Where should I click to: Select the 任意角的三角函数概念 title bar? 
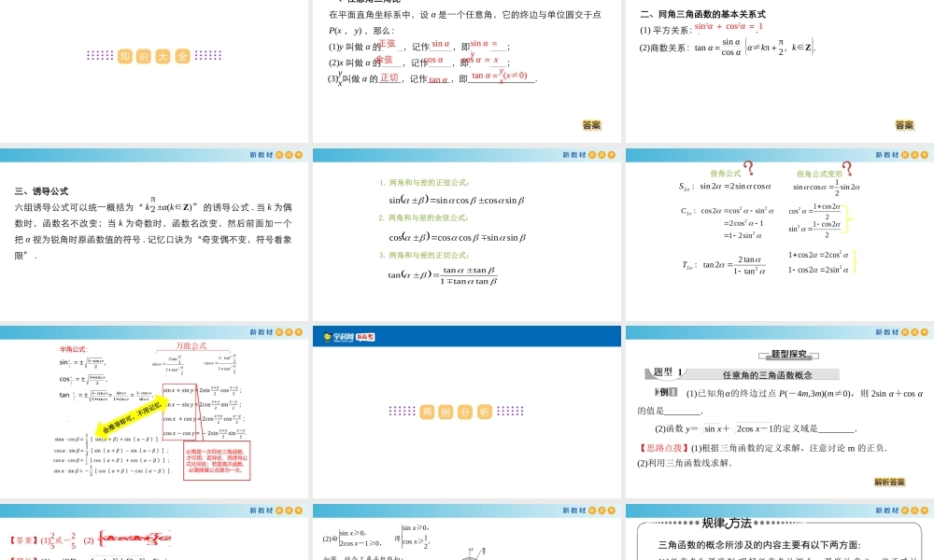pos(769,373)
